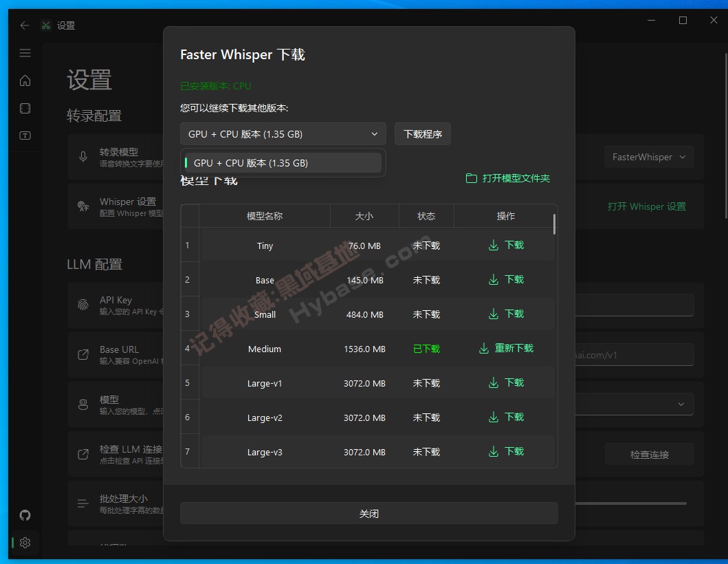
Task: Click the Faster Whisper 下载 dialog title
Action: (243, 55)
